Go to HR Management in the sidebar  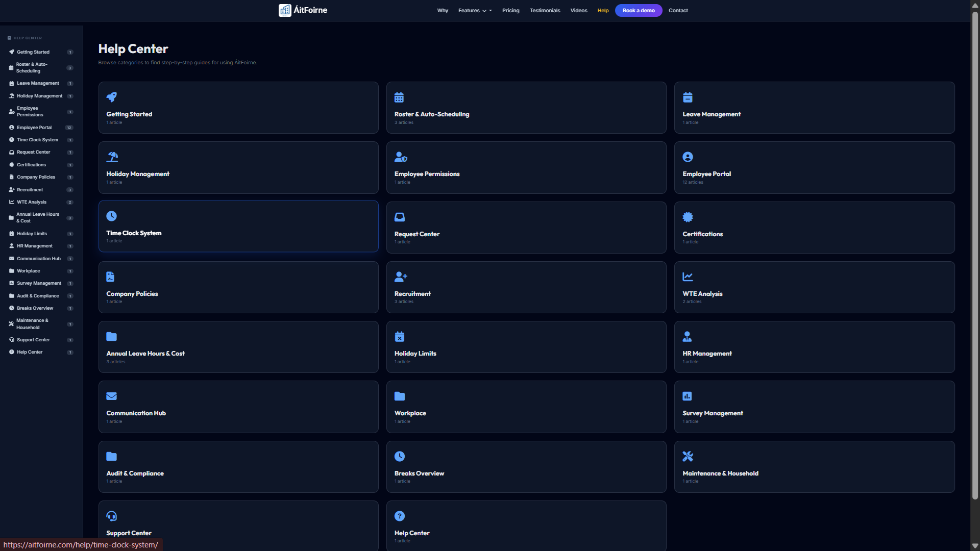41,246
